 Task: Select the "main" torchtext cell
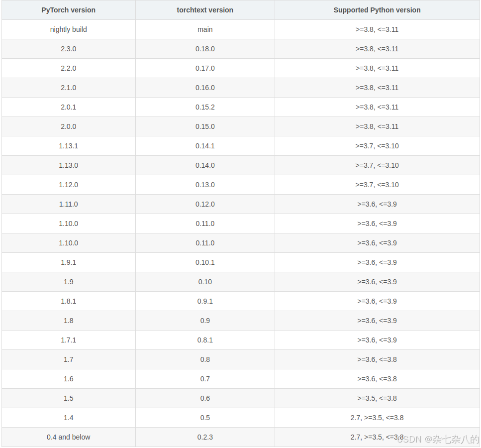click(x=205, y=29)
